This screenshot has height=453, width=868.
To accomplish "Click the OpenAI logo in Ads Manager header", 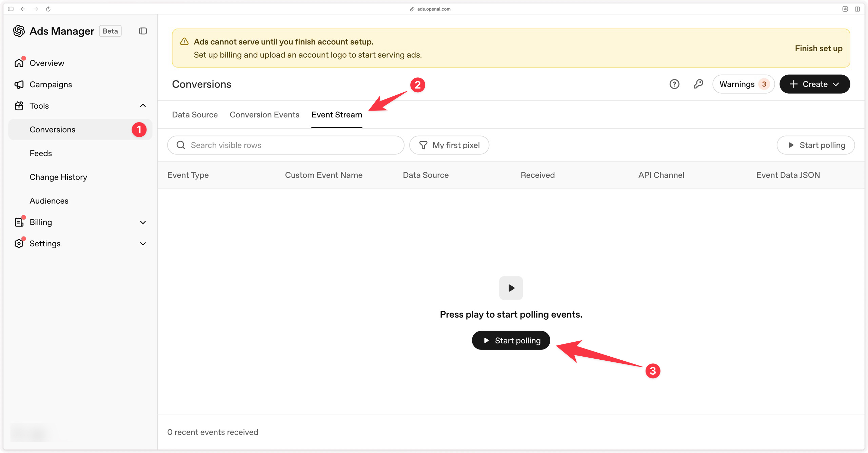I will pos(19,31).
